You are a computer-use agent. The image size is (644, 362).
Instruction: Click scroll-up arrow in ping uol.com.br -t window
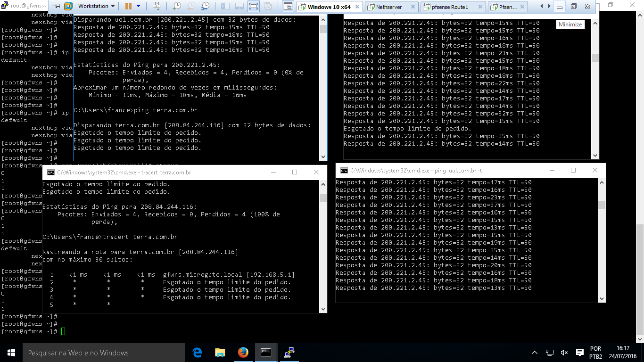(602, 181)
